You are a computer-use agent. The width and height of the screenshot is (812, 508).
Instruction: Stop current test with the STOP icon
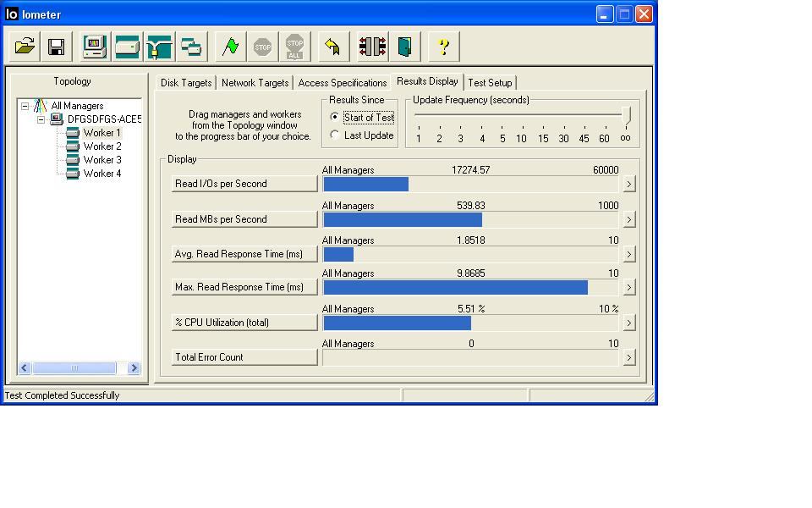[262, 47]
